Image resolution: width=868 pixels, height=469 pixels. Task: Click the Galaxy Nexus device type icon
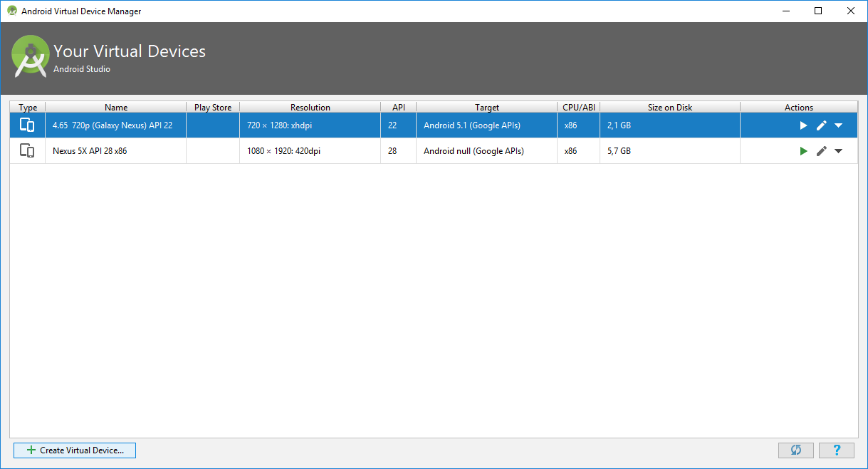tap(27, 125)
